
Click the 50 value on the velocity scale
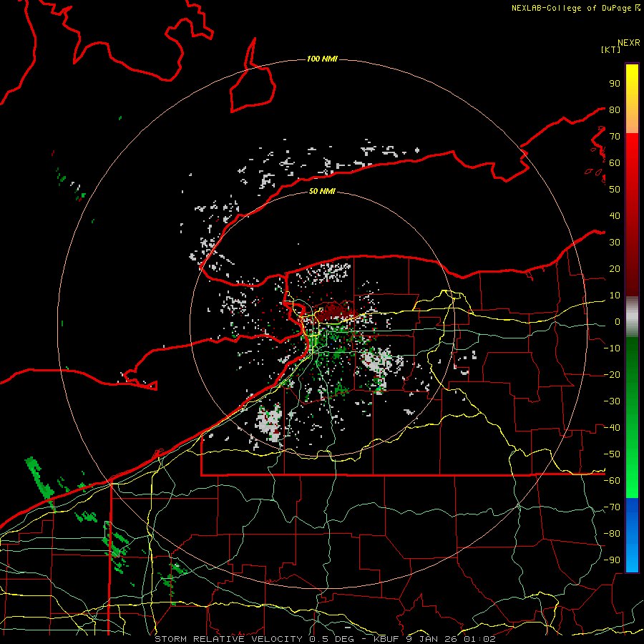(615, 190)
